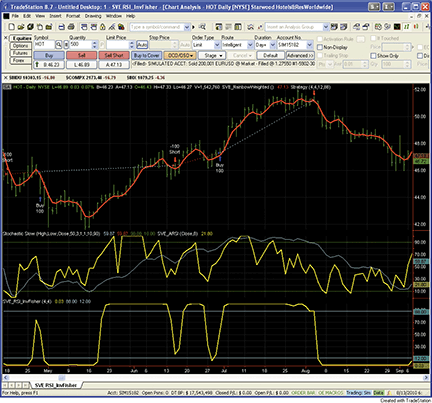Click the Advanced >> button
The height and width of the screenshot is (403, 432).
[300, 55]
